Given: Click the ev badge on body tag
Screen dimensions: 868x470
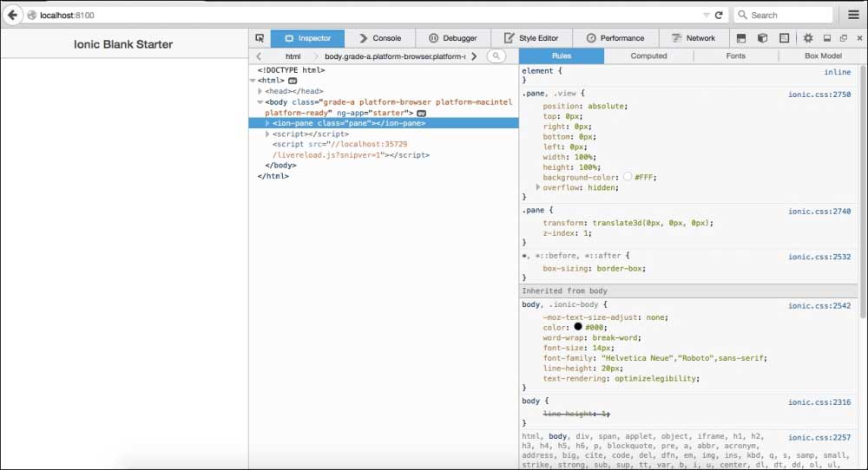Looking at the screenshot, I should click(421, 113).
